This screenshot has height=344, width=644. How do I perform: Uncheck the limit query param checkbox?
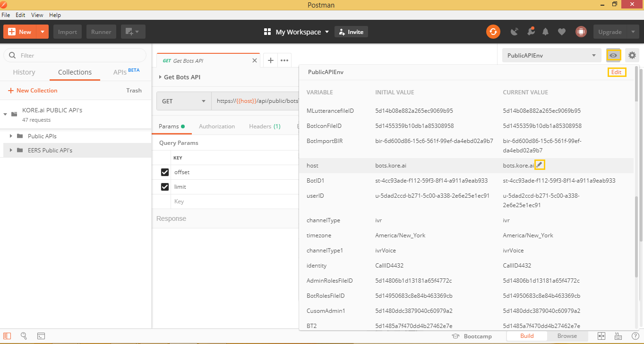point(165,187)
